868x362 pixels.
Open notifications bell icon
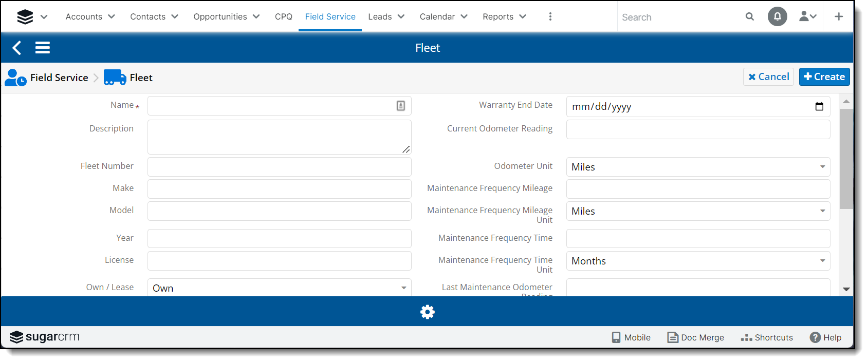(x=778, y=16)
